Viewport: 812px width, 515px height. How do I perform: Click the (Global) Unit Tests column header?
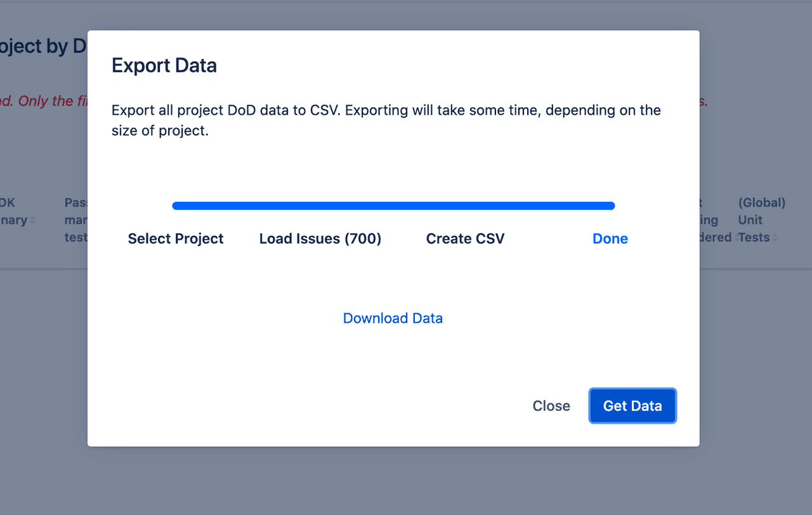point(762,220)
